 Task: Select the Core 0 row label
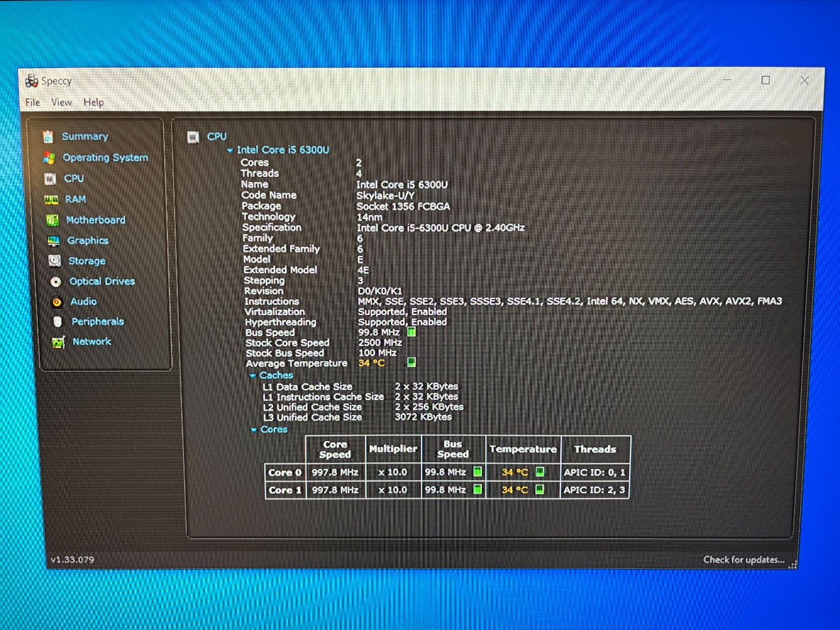coord(285,472)
